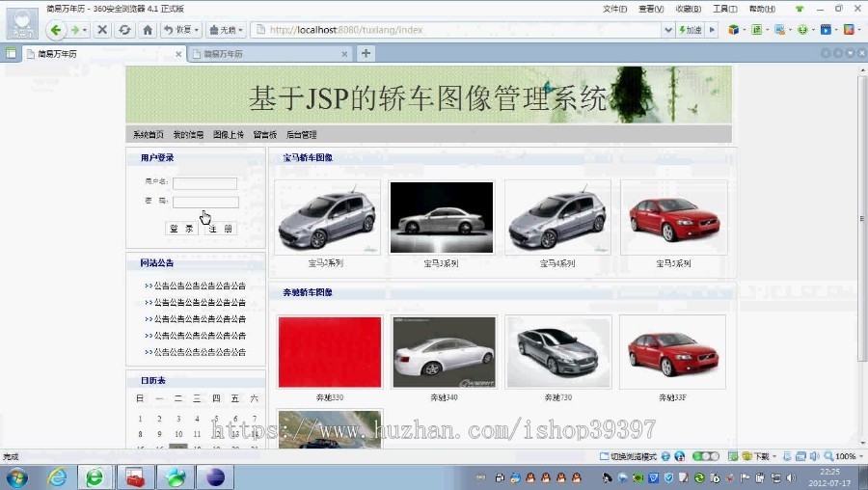Open the 文件 menu

click(x=614, y=9)
